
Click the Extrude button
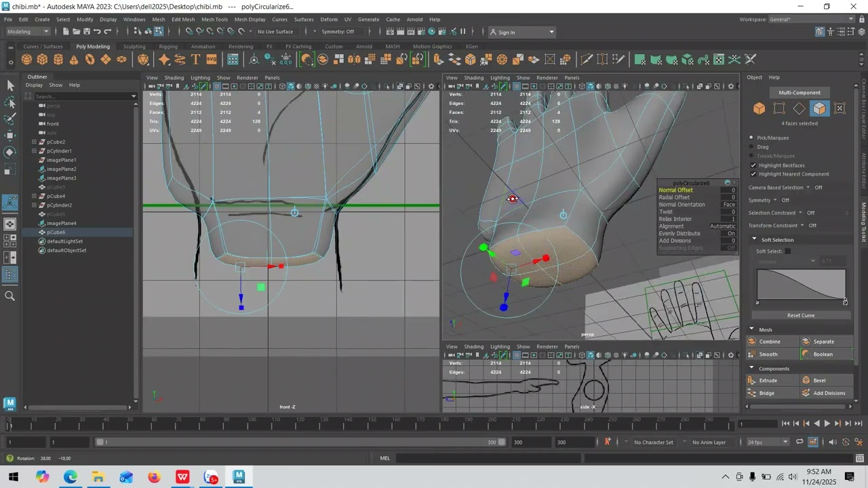tap(772, 380)
